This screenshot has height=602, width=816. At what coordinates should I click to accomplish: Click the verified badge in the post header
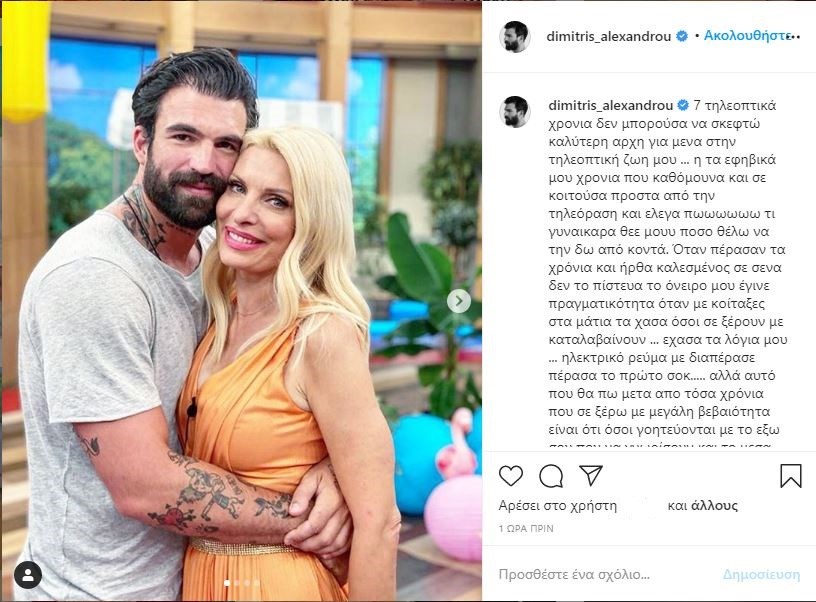(x=682, y=36)
